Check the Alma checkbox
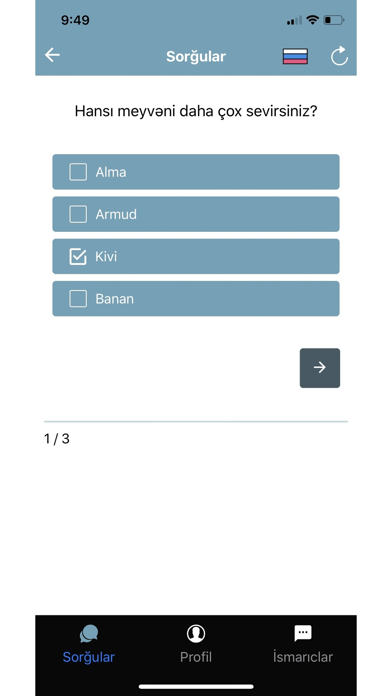 coord(78,172)
